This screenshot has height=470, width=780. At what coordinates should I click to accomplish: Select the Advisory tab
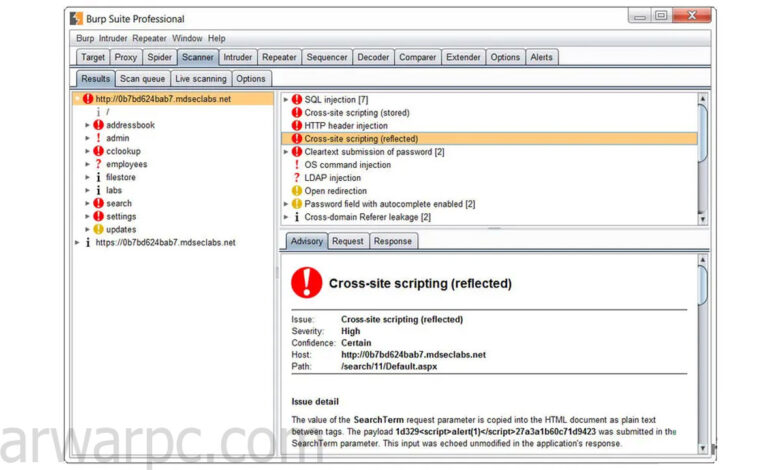tap(306, 241)
